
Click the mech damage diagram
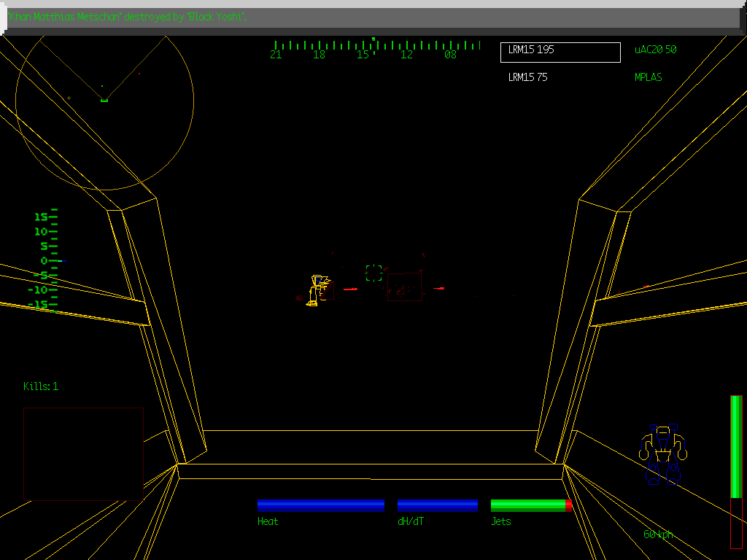[663, 452]
